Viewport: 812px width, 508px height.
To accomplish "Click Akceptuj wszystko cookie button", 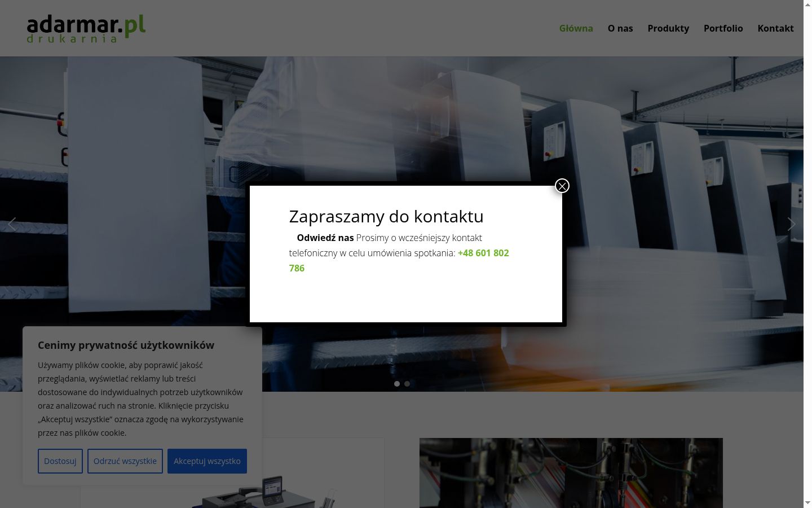I will click(x=207, y=461).
